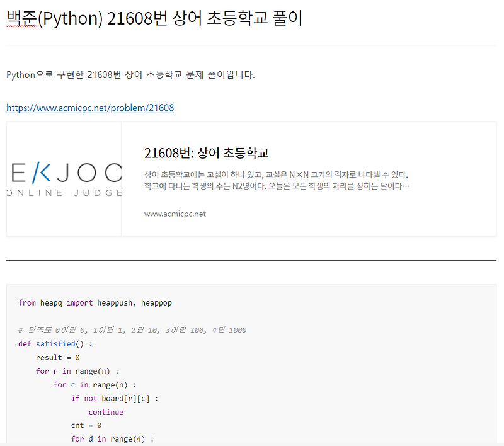Click inside the Python code block
504x446 pixels.
252,372
